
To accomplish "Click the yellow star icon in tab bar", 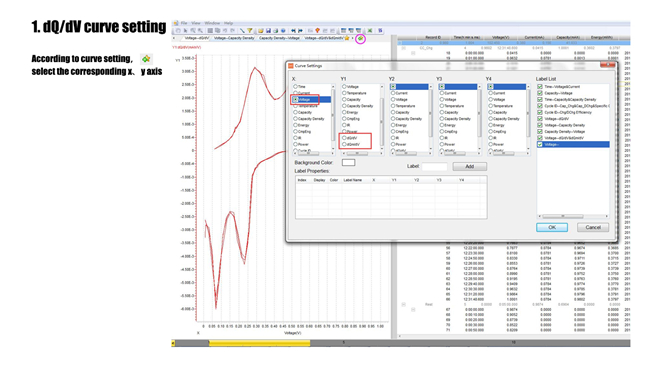I will [347, 38].
